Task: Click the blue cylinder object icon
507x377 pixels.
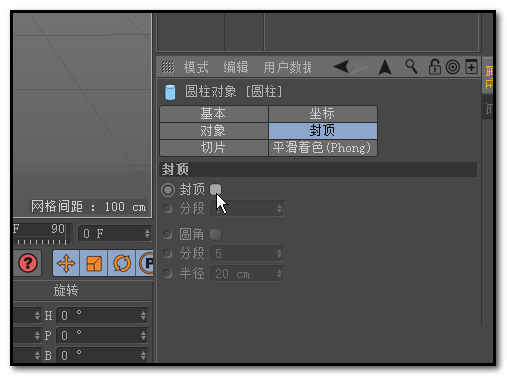Action: click(x=170, y=92)
